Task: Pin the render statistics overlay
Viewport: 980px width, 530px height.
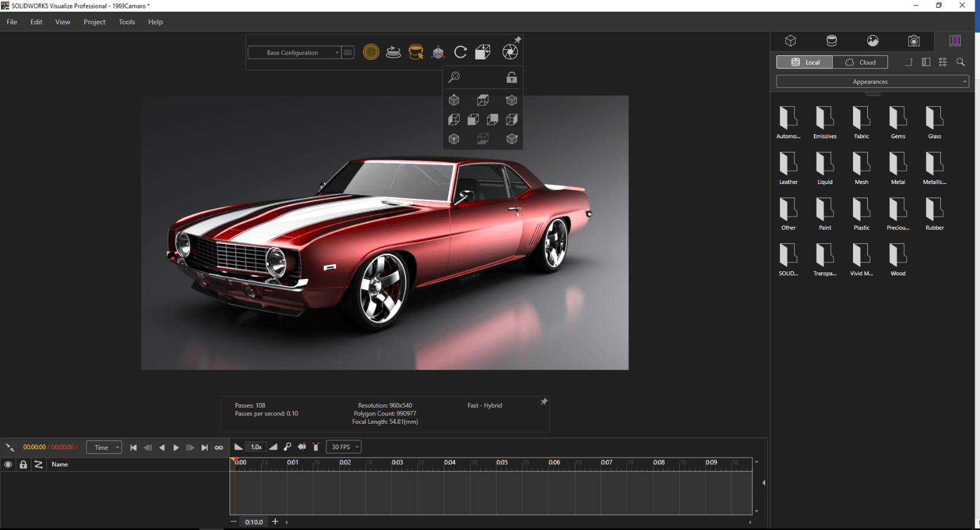Action: click(x=543, y=402)
